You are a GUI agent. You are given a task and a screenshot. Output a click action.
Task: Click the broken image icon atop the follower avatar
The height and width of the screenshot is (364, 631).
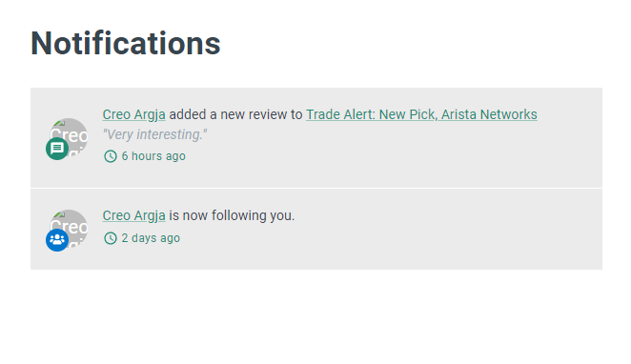click(x=61, y=214)
